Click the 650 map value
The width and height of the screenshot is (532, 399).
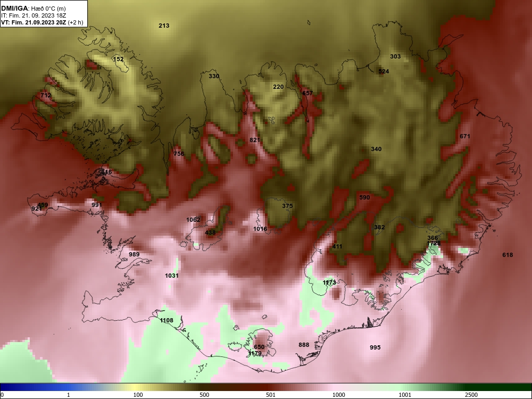point(259,347)
